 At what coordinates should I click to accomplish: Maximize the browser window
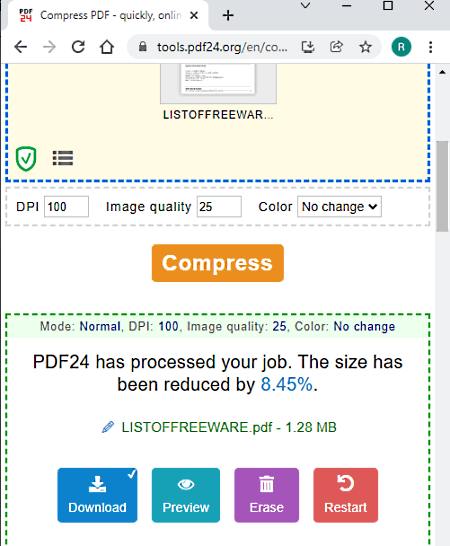click(x=388, y=6)
